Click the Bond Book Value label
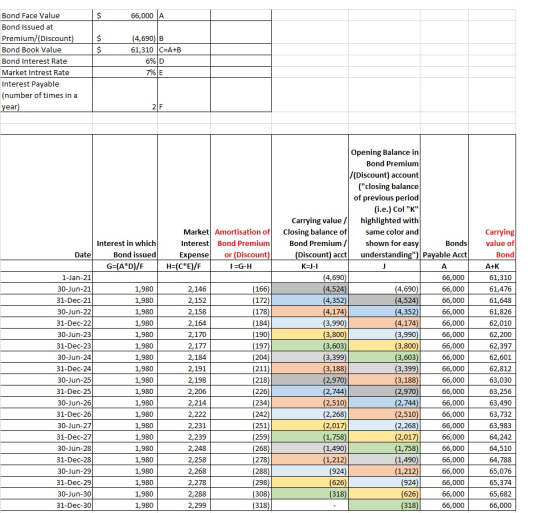This screenshot has width=560, height=513. click(46, 50)
